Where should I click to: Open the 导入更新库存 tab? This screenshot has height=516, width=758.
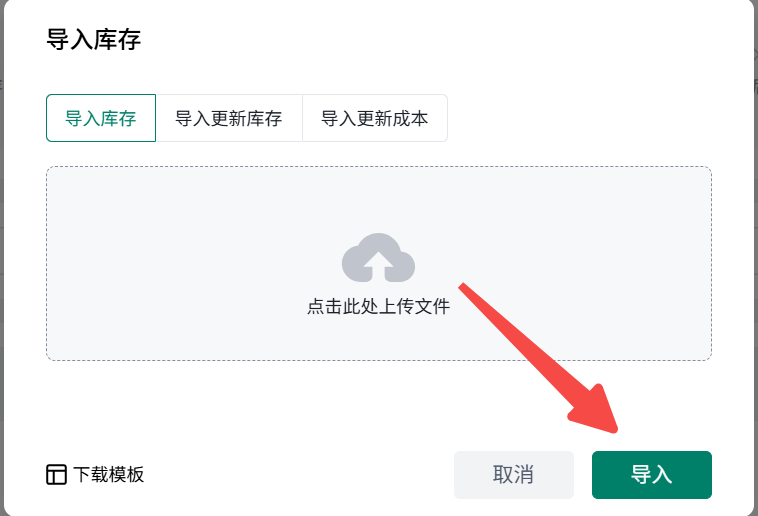(x=229, y=118)
